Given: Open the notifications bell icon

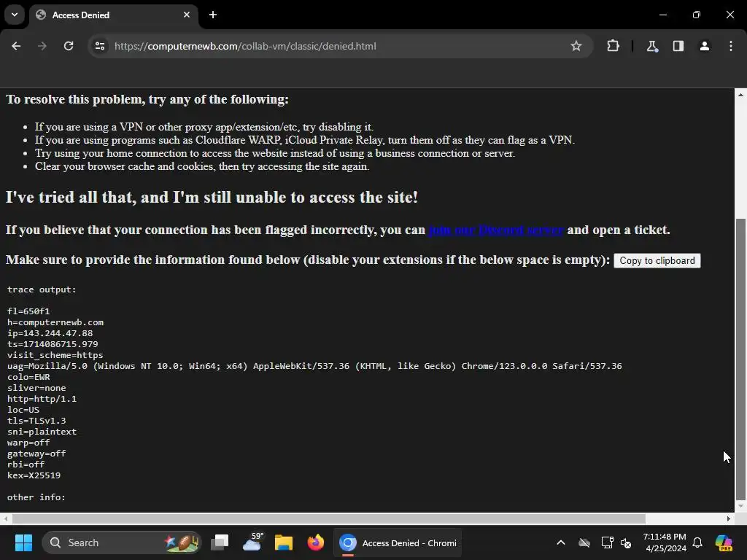Looking at the screenshot, I should (697, 542).
